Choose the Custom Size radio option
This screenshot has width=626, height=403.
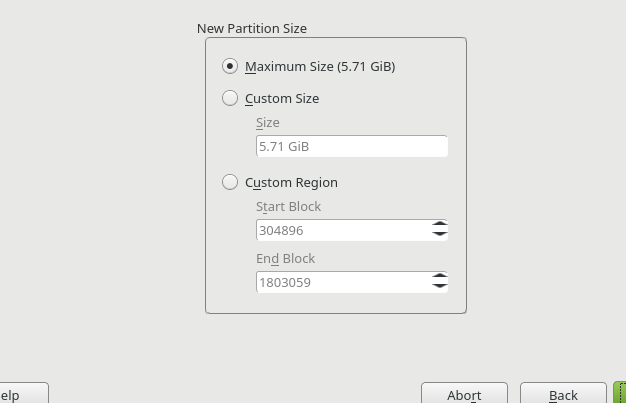(230, 98)
